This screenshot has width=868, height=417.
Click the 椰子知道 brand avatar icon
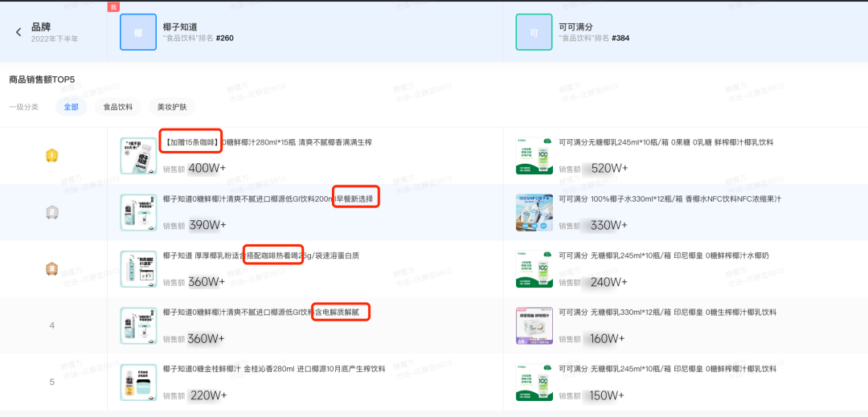138,33
